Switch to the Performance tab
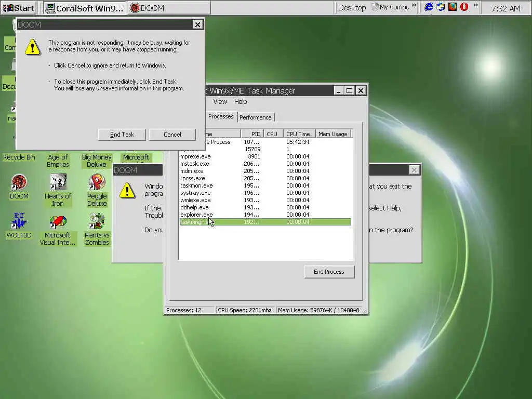 [256, 117]
